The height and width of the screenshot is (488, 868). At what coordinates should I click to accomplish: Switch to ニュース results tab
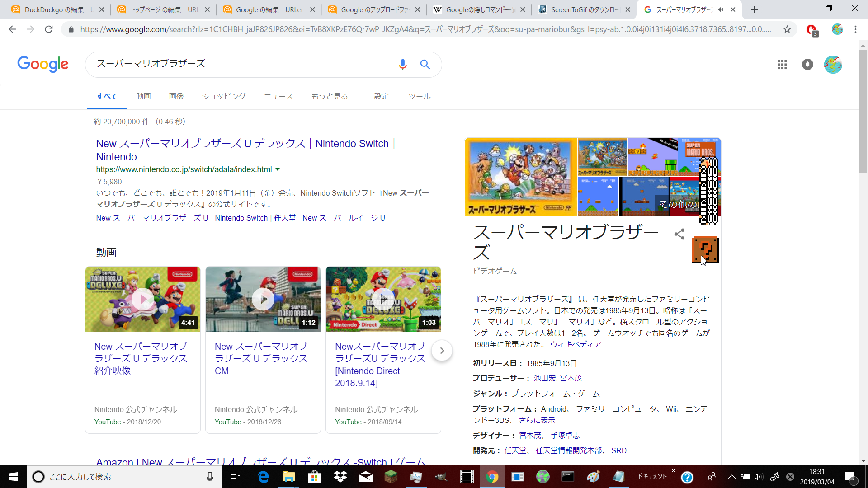click(x=278, y=96)
